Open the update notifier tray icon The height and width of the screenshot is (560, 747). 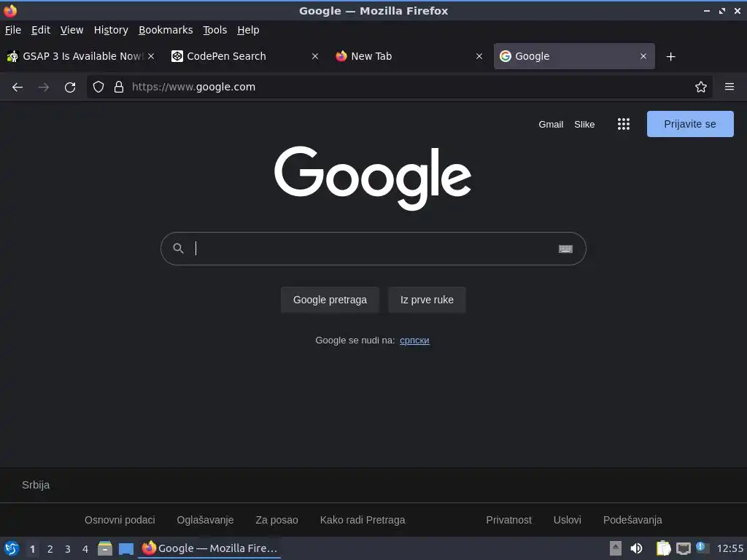(x=702, y=547)
